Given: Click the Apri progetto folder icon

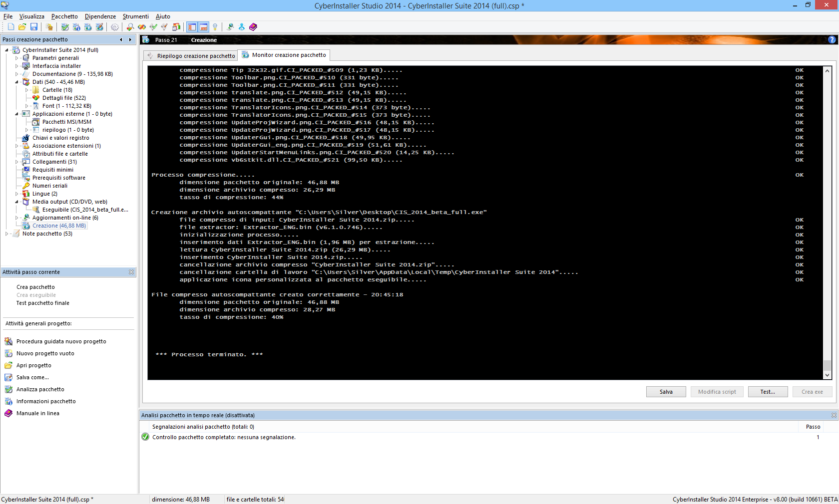Looking at the screenshot, I should coord(8,365).
